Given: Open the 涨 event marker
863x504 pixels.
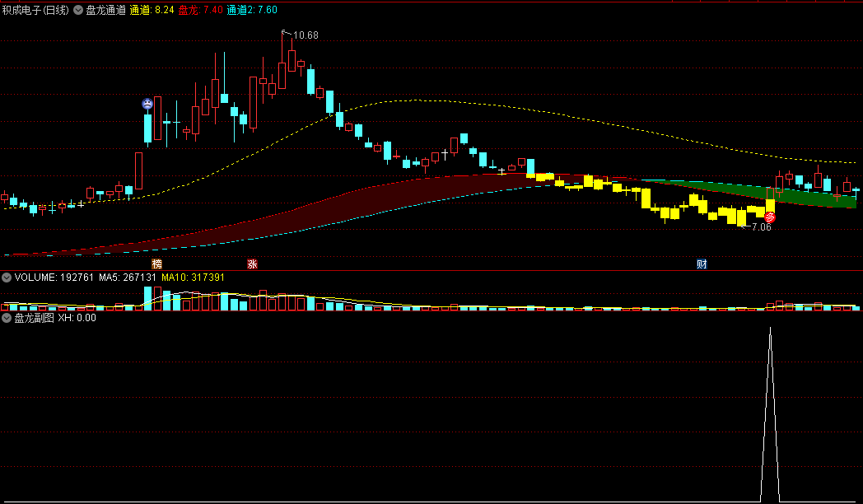Looking at the screenshot, I should click(252, 264).
